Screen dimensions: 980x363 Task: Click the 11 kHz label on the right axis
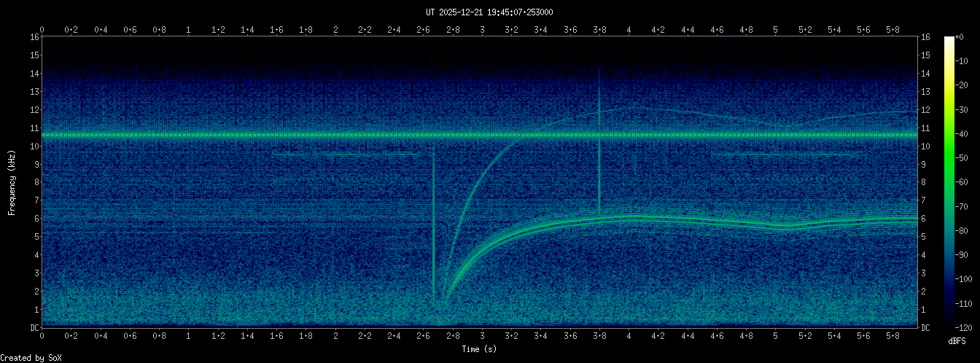point(926,128)
